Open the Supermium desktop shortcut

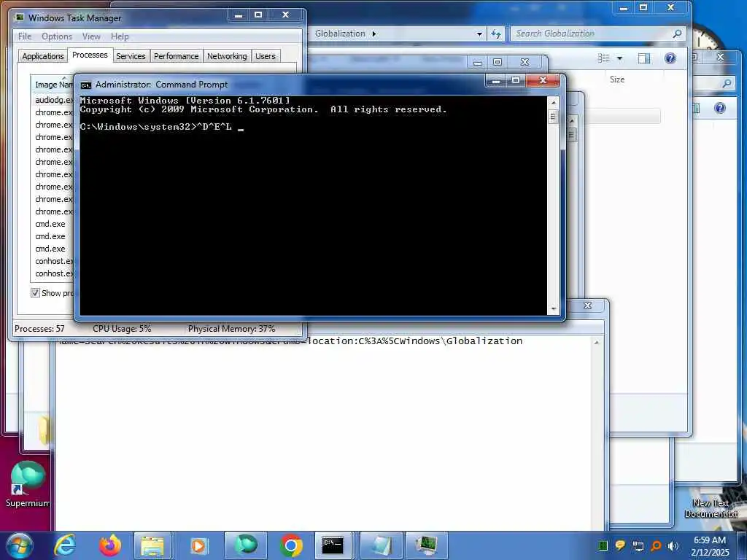tap(27, 484)
